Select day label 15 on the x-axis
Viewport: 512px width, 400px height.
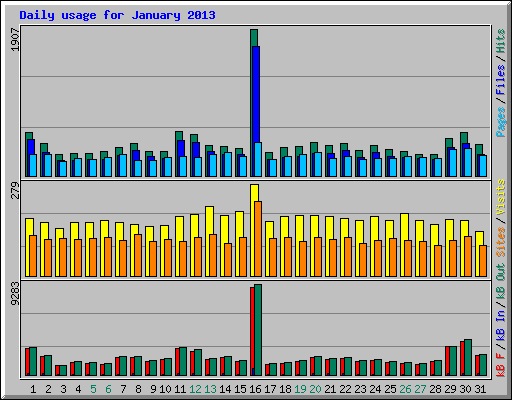(x=240, y=389)
